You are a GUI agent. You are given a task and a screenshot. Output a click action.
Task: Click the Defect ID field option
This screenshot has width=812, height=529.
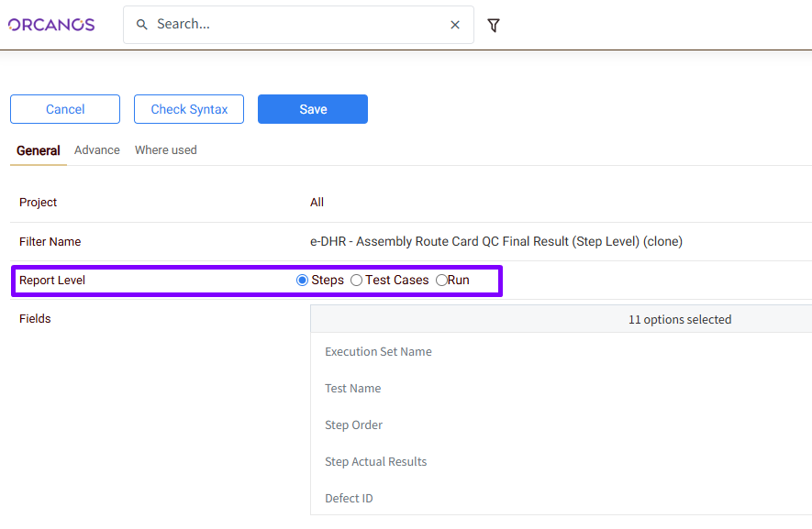(x=350, y=499)
